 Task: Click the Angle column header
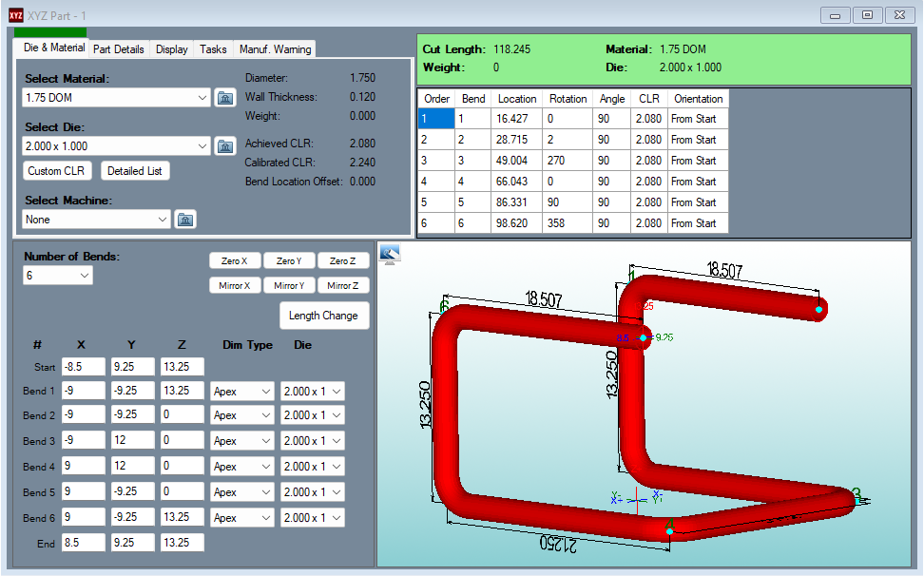611,99
